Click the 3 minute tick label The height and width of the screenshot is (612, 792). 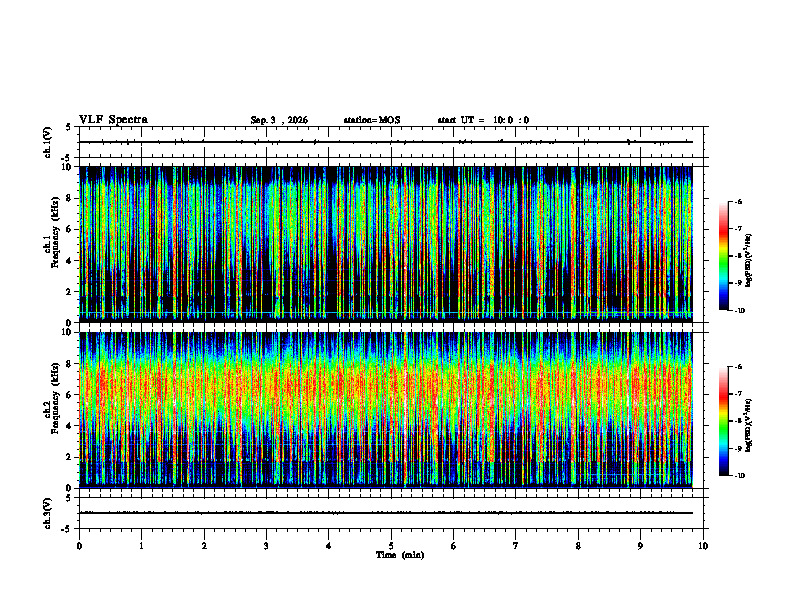pos(266,546)
